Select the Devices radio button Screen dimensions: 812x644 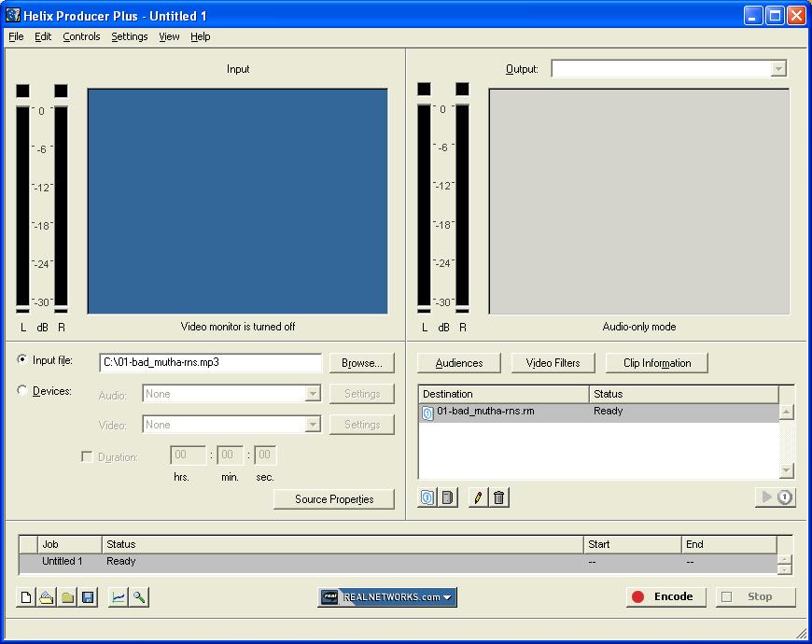click(22, 391)
